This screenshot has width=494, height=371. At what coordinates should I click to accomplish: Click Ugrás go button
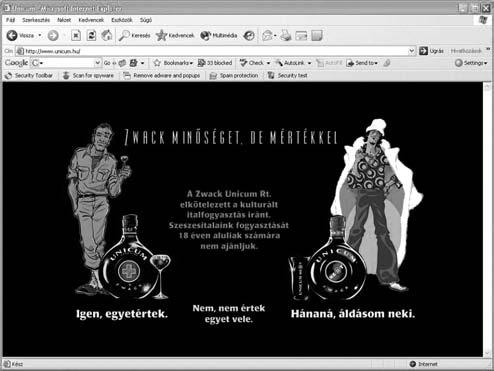click(432, 51)
